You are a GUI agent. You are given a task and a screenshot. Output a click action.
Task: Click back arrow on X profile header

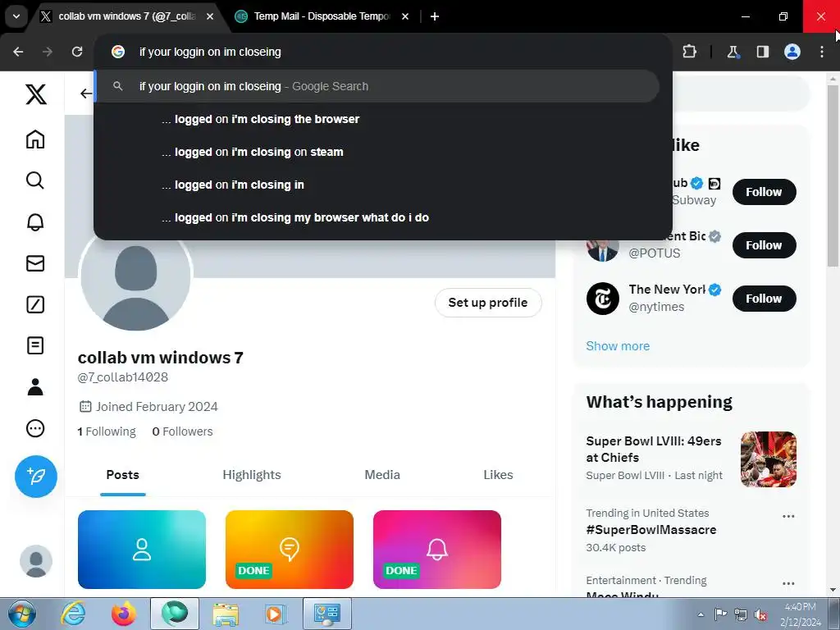click(85, 94)
